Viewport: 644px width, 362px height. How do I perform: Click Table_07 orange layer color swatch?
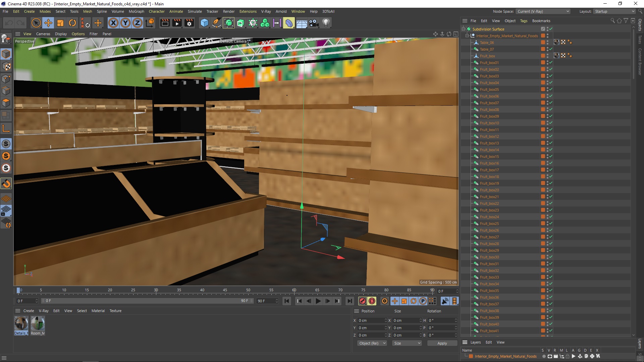pyautogui.click(x=543, y=49)
